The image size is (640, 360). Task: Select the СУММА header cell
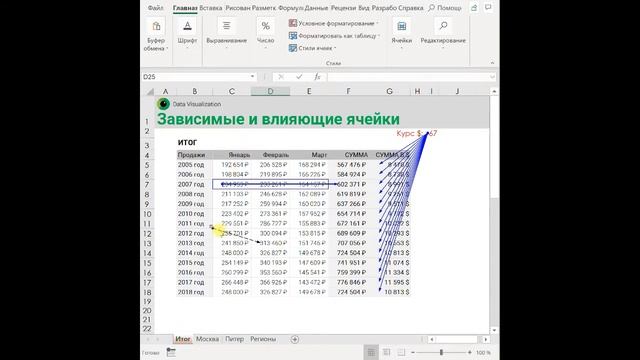tap(348, 155)
